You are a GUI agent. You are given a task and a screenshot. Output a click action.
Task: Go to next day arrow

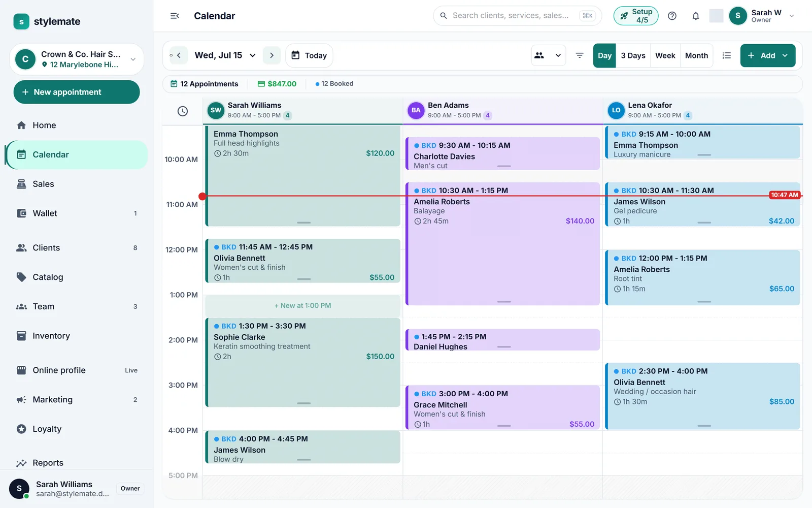coord(272,55)
